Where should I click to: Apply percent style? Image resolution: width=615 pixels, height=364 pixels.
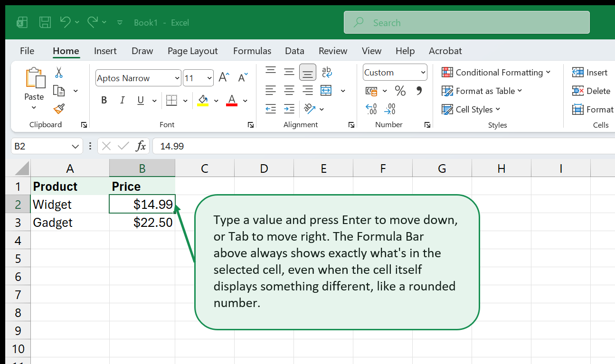click(400, 91)
